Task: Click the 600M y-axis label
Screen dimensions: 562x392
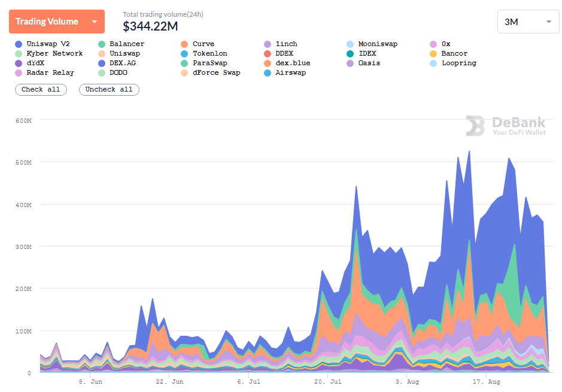Action: coord(24,121)
